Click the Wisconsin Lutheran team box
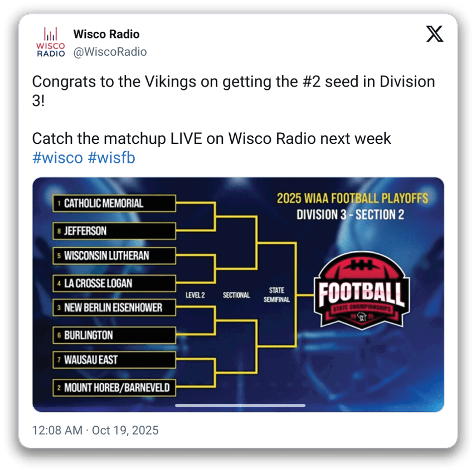Viewport: 476px width, 472px height. click(x=114, y=256)
